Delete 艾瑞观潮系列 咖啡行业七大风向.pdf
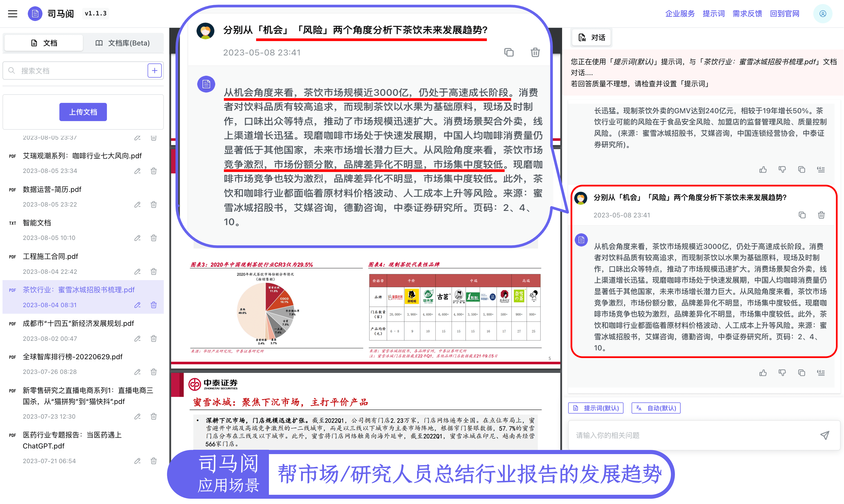 (153, 171)
